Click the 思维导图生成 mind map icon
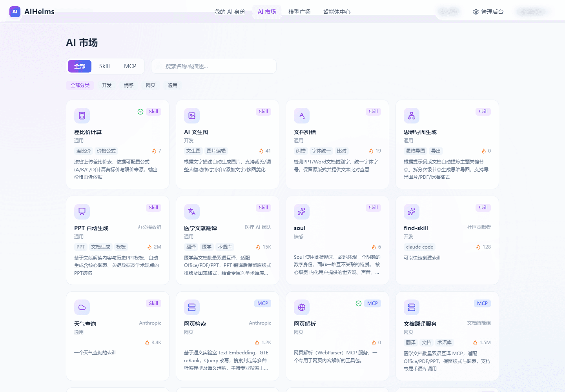The width and height of the screenshot is (565, 392). click(412, 116)
